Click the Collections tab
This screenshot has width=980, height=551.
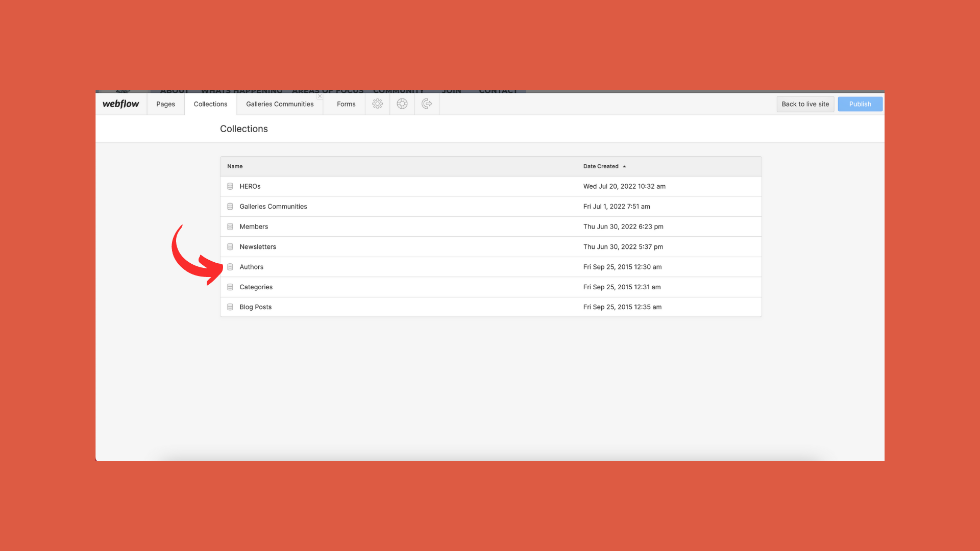coord(210,104)
